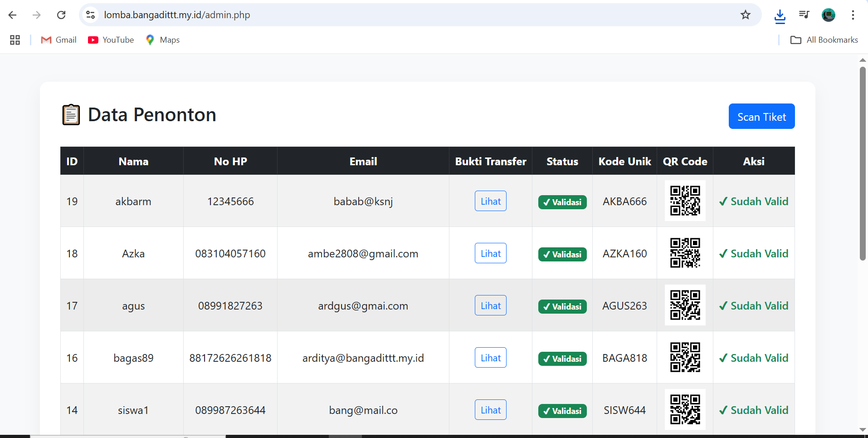
Task: Open QR code thumbnail for AGUS263
Action: click(685, 305)
